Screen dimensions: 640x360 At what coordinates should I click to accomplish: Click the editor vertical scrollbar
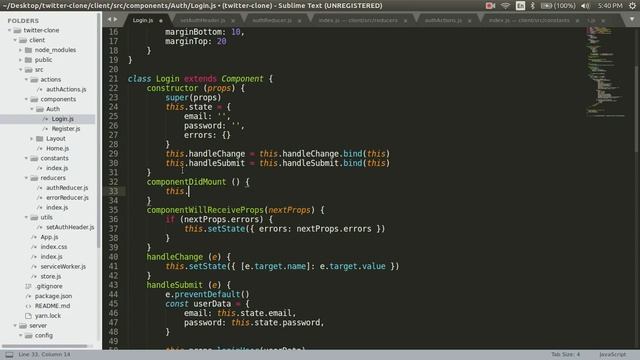pyautogui.click(x=637, y=108)
